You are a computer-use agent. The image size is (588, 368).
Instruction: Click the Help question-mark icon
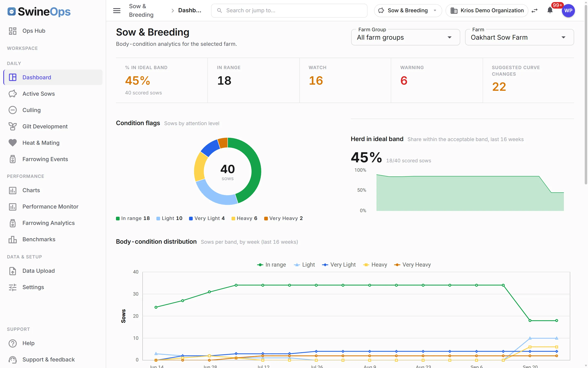(x=13, y=343)
